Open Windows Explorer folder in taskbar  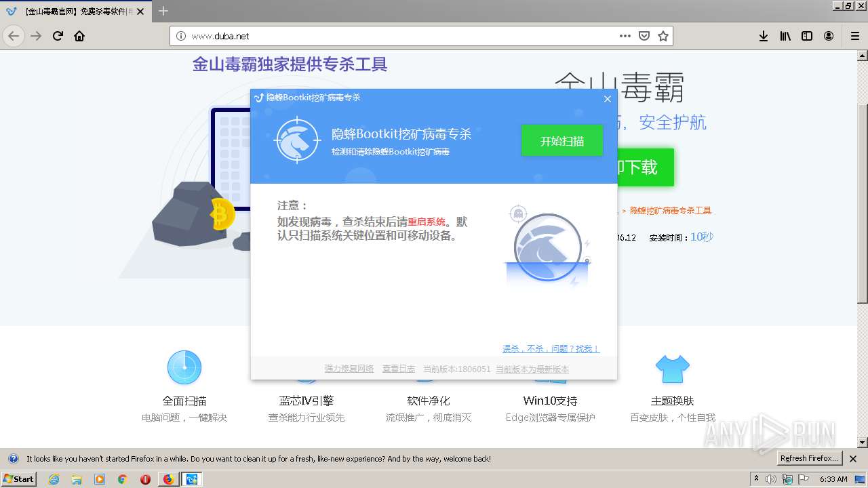(77, 479)
